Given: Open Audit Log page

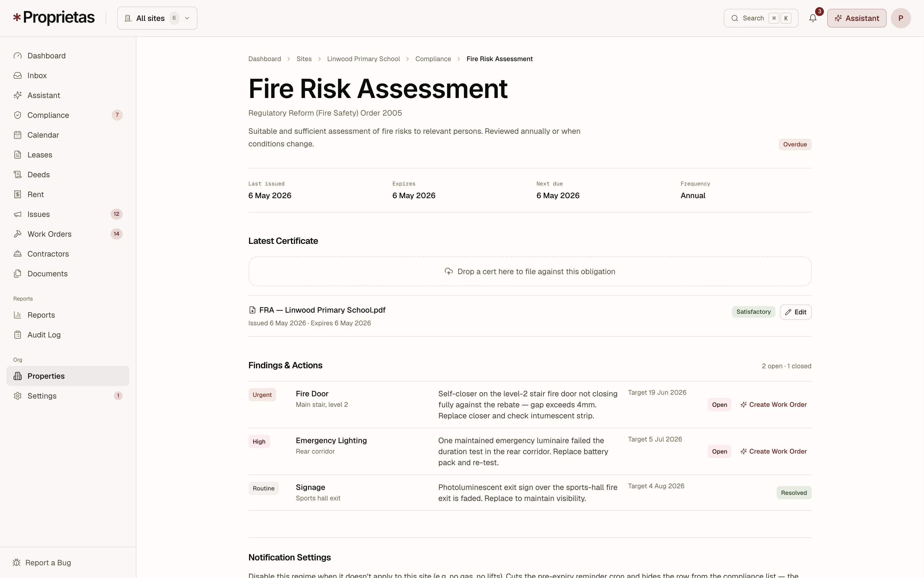Looking at the screenshot, I should pos(68,335).
